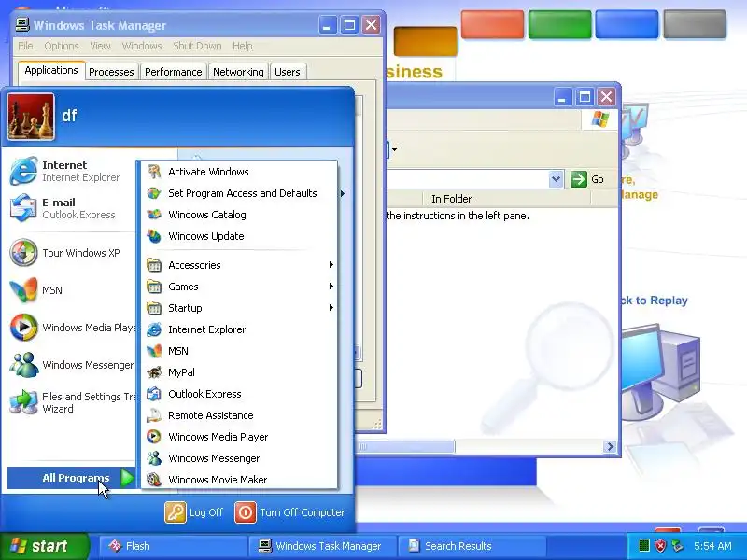Open Shut Down menu in Task Manager
Screen dimensions: 747x560
click(197, 46)
